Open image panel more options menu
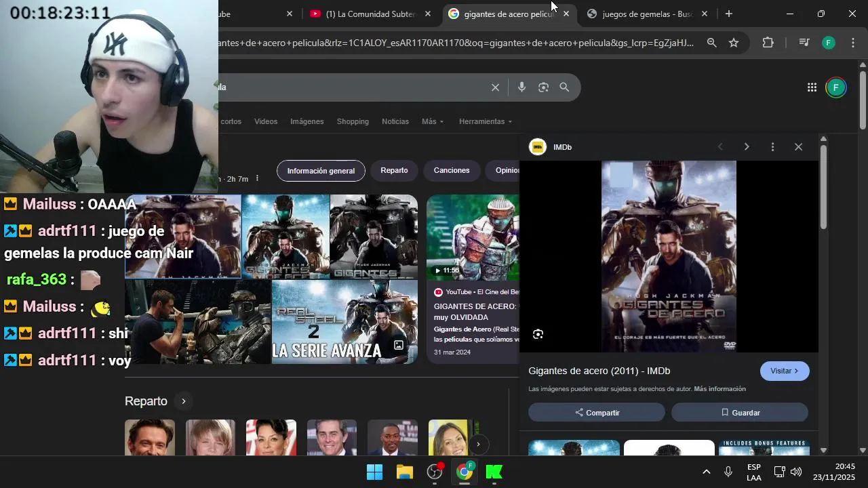868x488 pixels. pyautogui.click(x=772, y=147)
